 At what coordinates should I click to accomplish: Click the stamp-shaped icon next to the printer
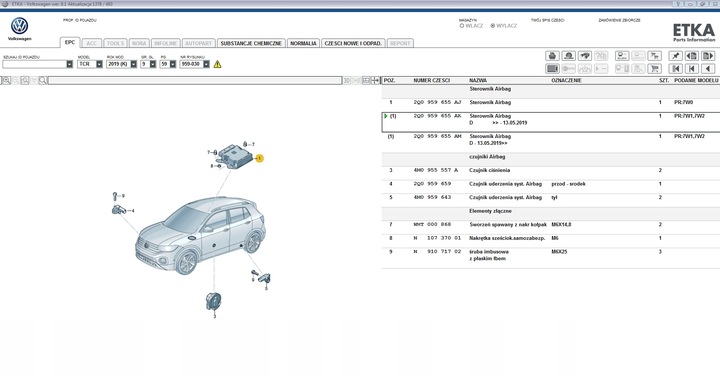click(x=568, y=56)
